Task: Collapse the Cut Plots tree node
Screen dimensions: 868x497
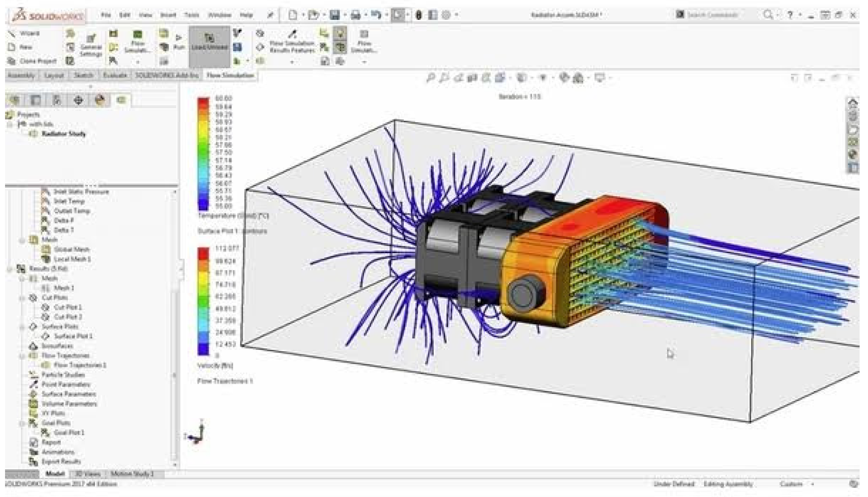Action: click(x=23, y=298)
